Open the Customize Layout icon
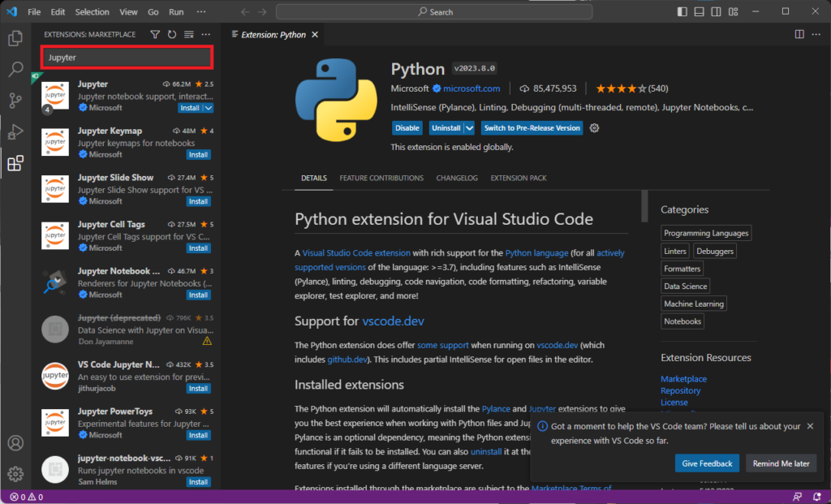The width and height of the screenshot is (831, 504). click(x=733, y=11)
